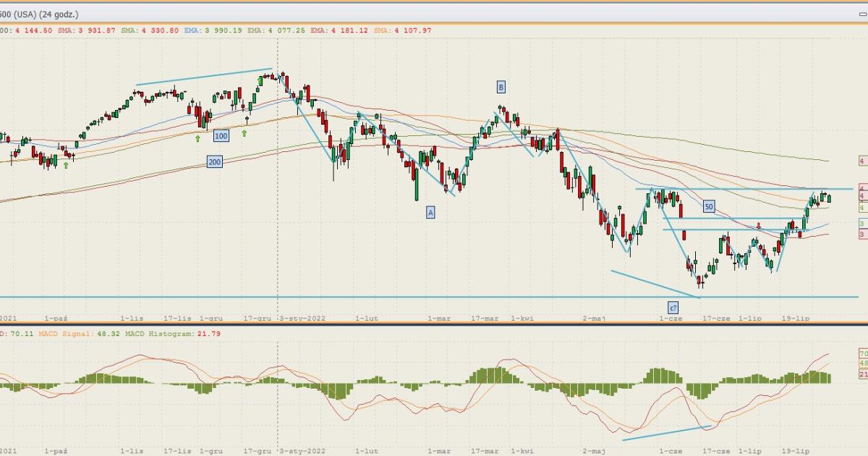Viewport: 868px width, 456px height.
Task: Click the wave "B" annotation marker
Action: click(x=501, y=88)
